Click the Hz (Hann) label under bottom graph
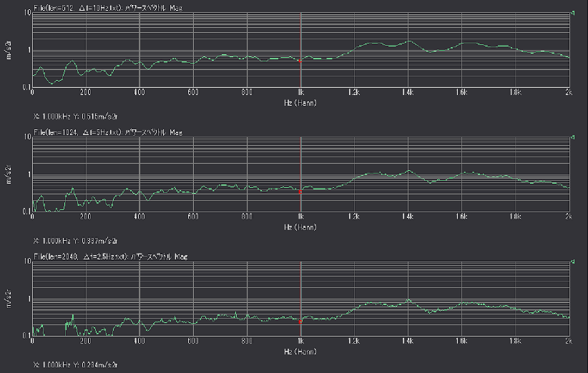The height and width of the screenshot is (373, 588). point(300,352)
